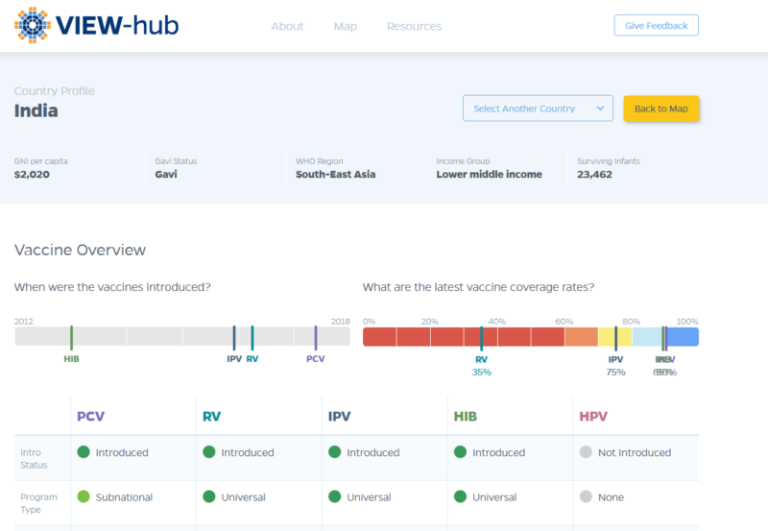This screenshot has height=531, width=768.
Task: Click the Back to Map button
Action: 661,108
